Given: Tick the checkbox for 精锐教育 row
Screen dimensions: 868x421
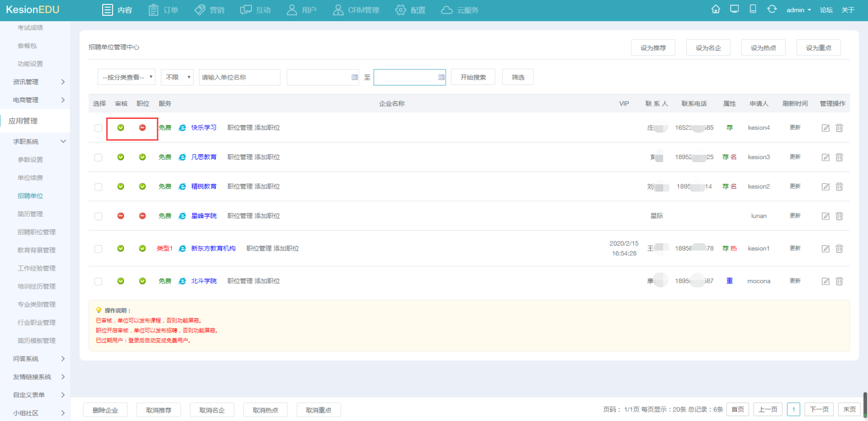Looking at the screenshot, I should click(98, 187).
